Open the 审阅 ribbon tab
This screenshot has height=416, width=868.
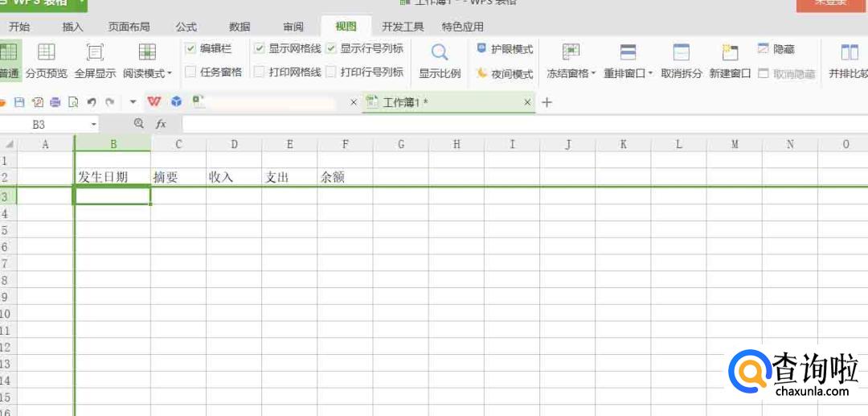293,27
